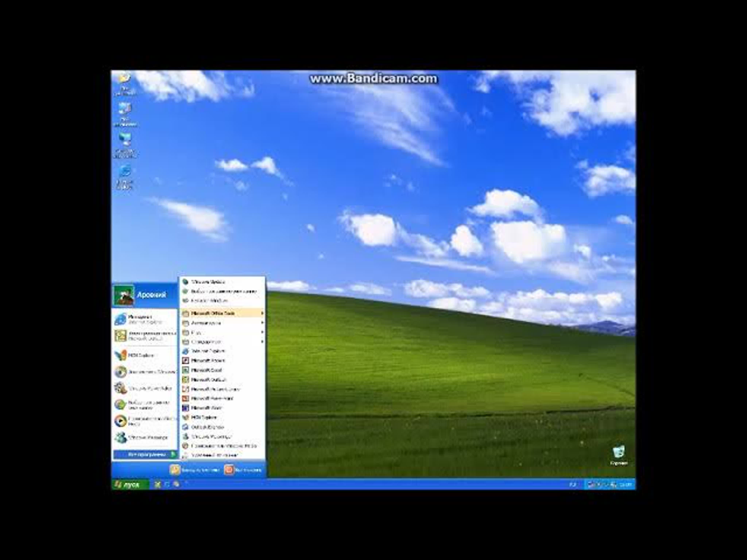
Task: Open pinned Электронная почта Outlook entry
Action: (145, 336)
